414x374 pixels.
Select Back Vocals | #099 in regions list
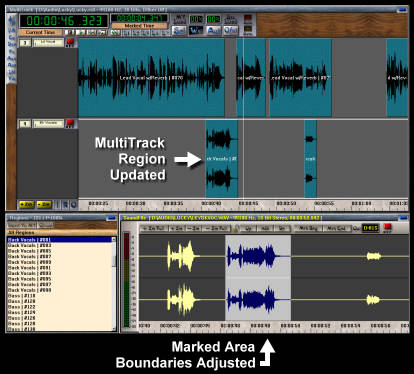tap(59, 290)
